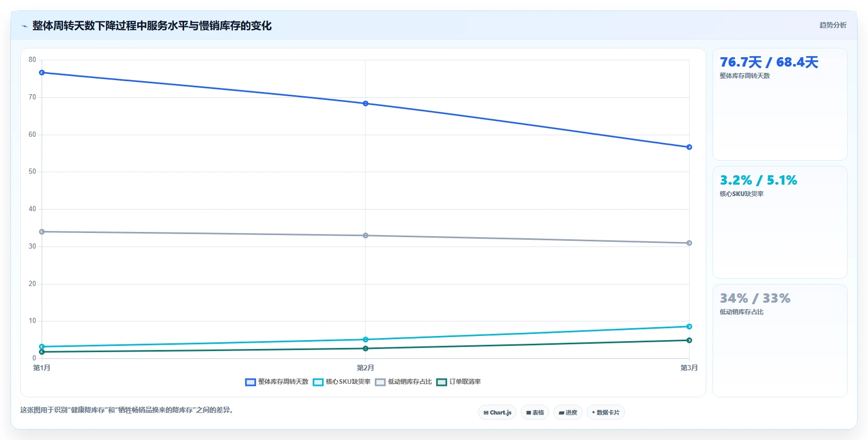Click the trend icon beside the title
The height and width of the screenshot is (440, 868).
pyautogui.click(x=24, y=26)
